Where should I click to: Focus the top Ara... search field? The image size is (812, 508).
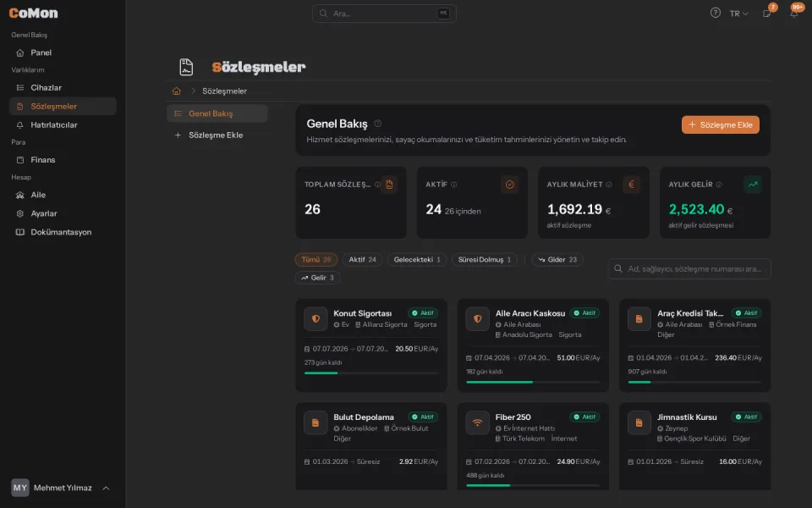[384, 14]
